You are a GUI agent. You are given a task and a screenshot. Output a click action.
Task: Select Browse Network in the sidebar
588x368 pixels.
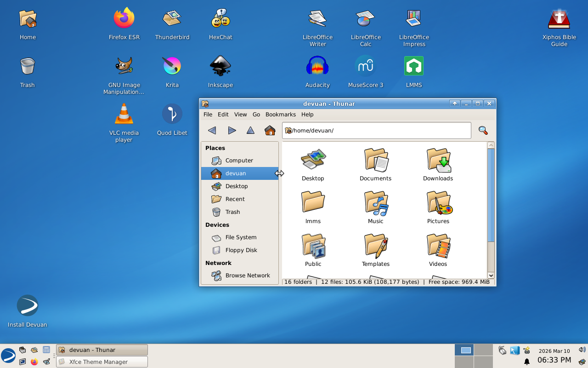pyautogui.click(x=240, y=276)
